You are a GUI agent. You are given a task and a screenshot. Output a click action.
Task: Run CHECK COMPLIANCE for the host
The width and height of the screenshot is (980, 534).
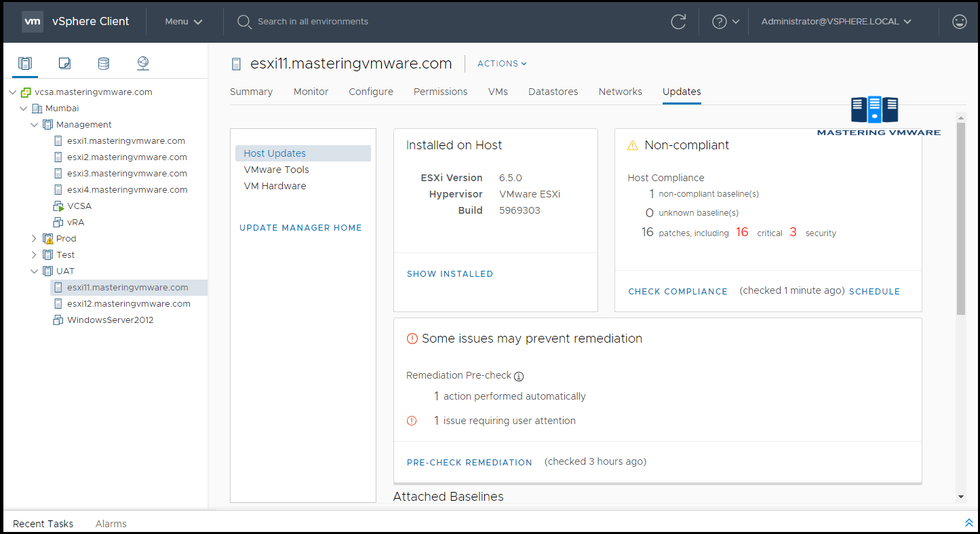[x=678, y=291]
